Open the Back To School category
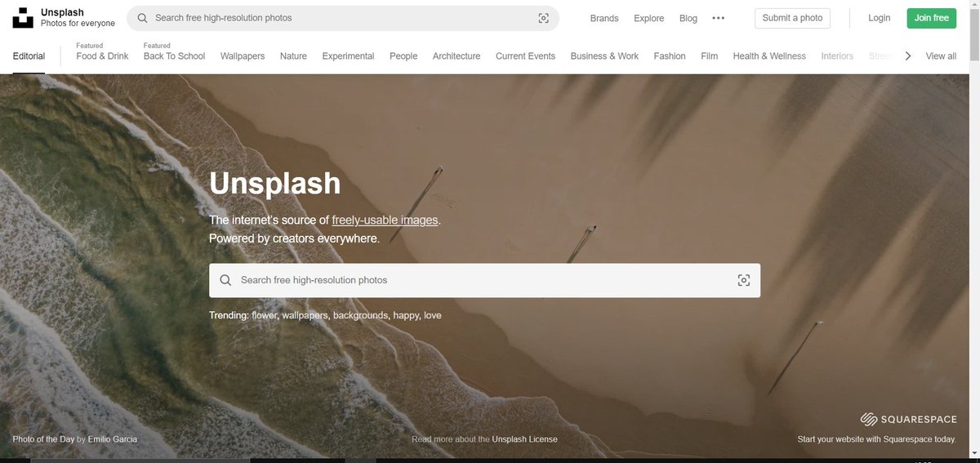This screenshot has height=463, width=980. [174, 56]
